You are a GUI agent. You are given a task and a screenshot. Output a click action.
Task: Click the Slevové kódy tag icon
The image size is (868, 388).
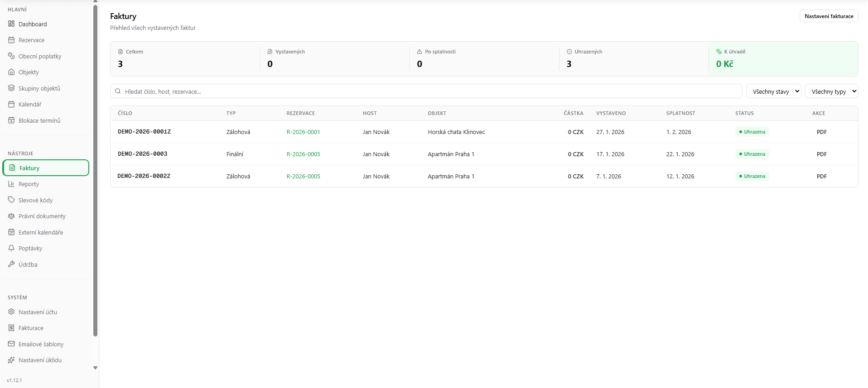point(11,200)
